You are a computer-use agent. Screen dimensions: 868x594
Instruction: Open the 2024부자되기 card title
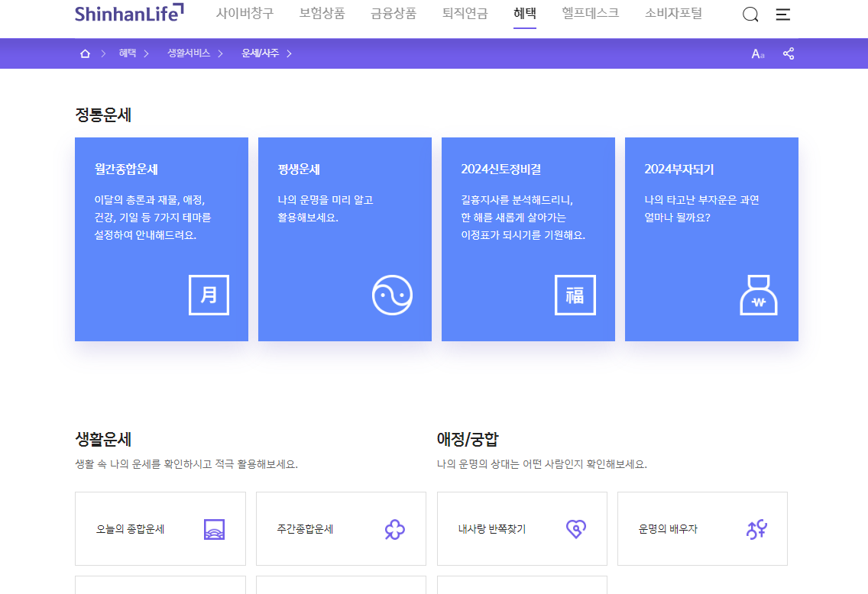click(679, 169)
